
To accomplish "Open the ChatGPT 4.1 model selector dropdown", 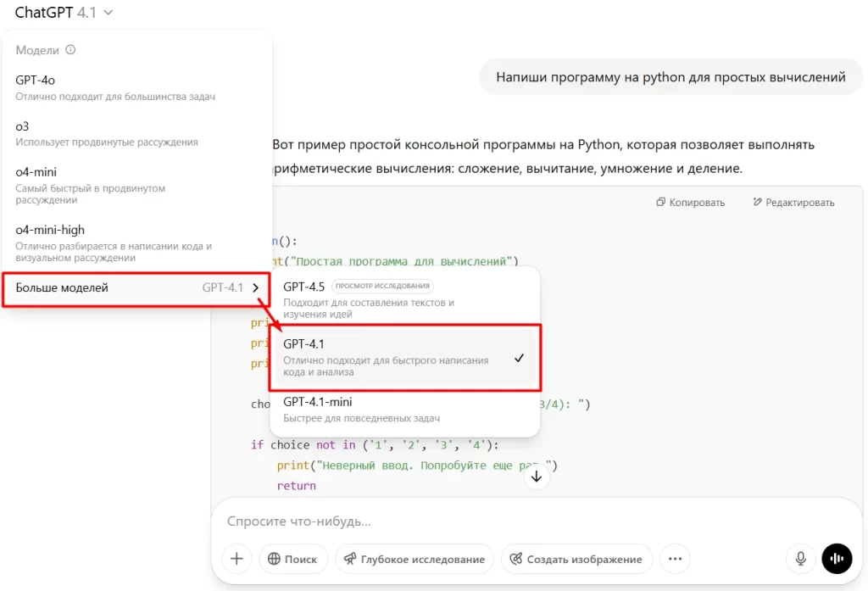I will [64, 12].
